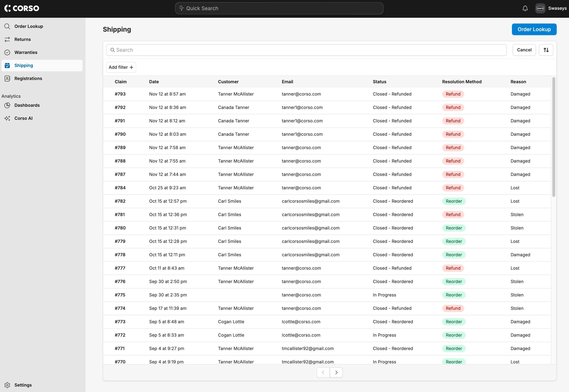Open the notifications bell
Image resolution: width=569 pixels, height=392 pixels.
pos(525,8)
